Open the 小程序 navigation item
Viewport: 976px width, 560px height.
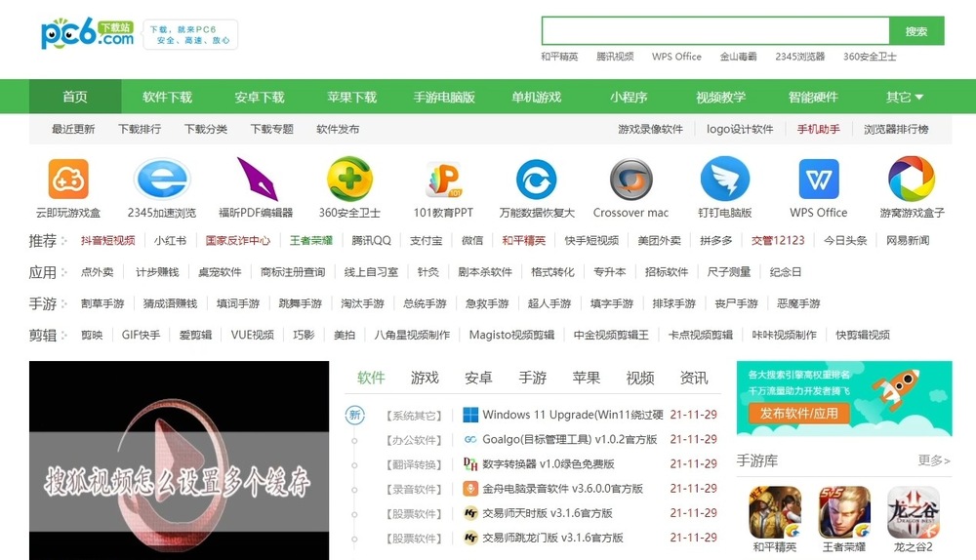click(629, 97)
